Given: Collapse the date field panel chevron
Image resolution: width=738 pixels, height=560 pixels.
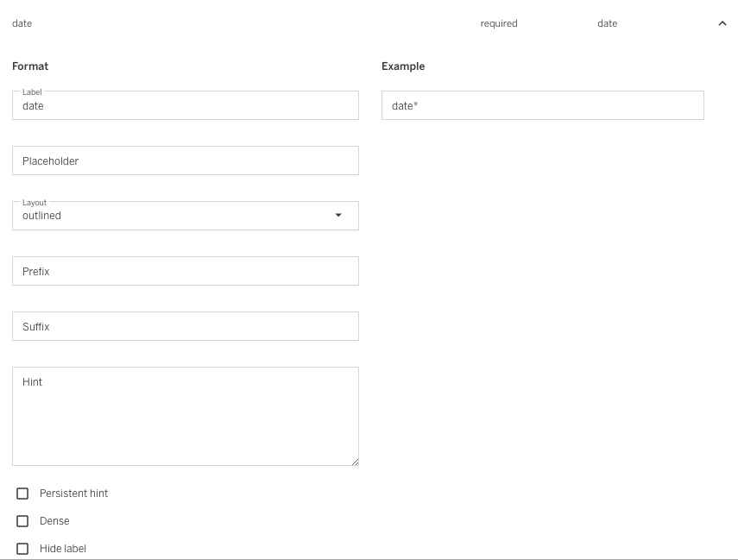Looking at the screenshot, I should [x=722, y=23].
